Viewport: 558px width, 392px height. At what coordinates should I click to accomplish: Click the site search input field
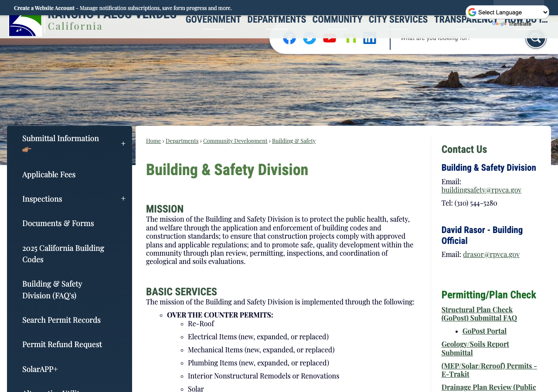coord(458,38)
